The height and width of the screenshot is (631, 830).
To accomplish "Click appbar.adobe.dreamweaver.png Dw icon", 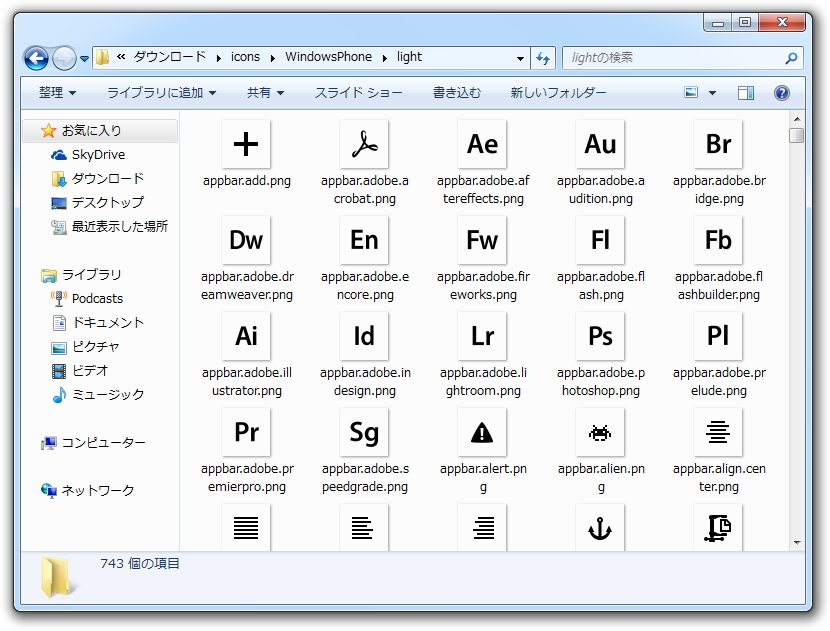I will [245, 240].
